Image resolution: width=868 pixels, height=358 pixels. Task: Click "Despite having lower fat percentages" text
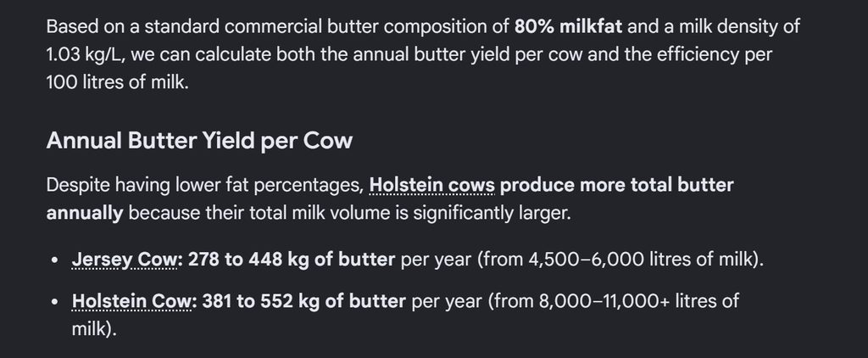coord(204,185)
